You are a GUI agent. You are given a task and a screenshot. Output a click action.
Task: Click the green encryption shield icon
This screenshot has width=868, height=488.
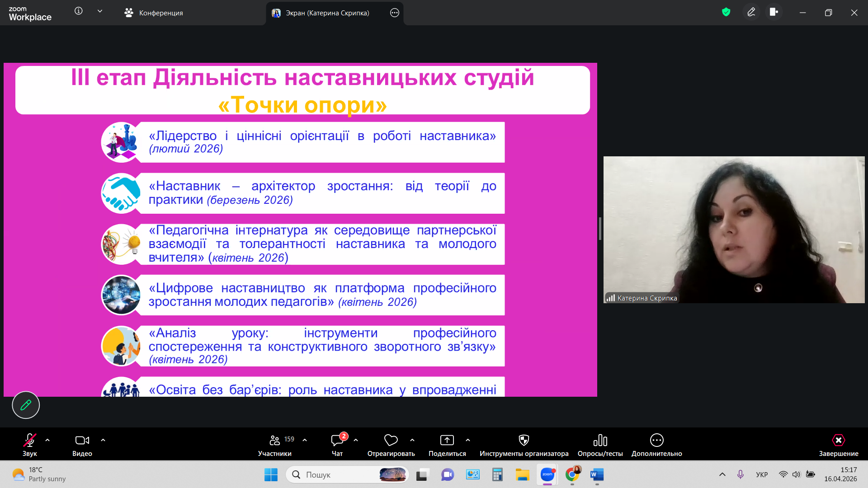(726, 12)
